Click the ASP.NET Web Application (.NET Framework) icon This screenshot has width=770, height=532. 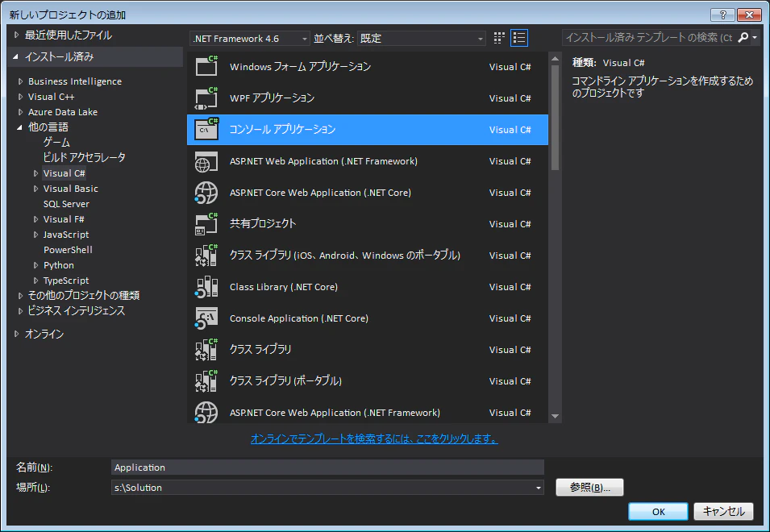(x=206, y=161)
